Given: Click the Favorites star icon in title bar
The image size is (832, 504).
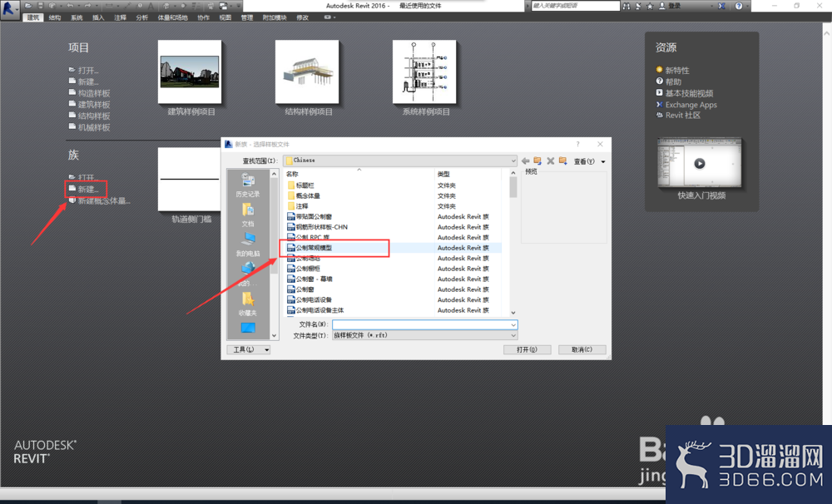Looking at the screenshot, I should coord(650,6).
